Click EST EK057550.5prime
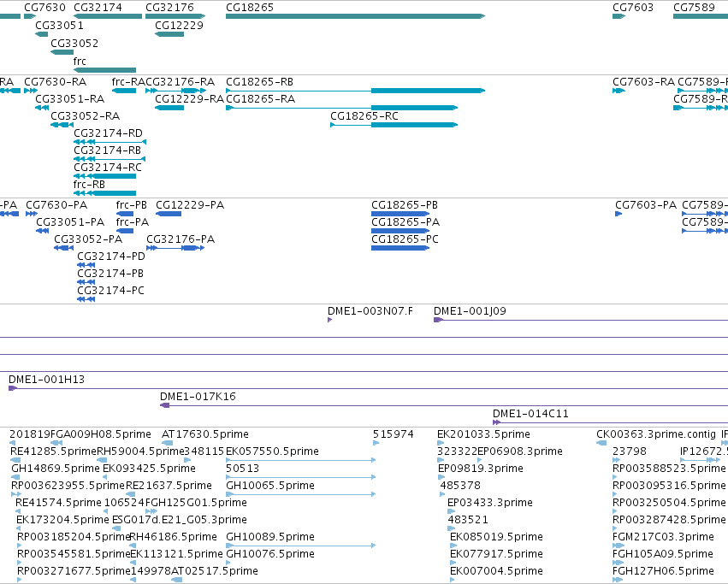The height and width of the screenshot is (584, 728). pos(301,460)
